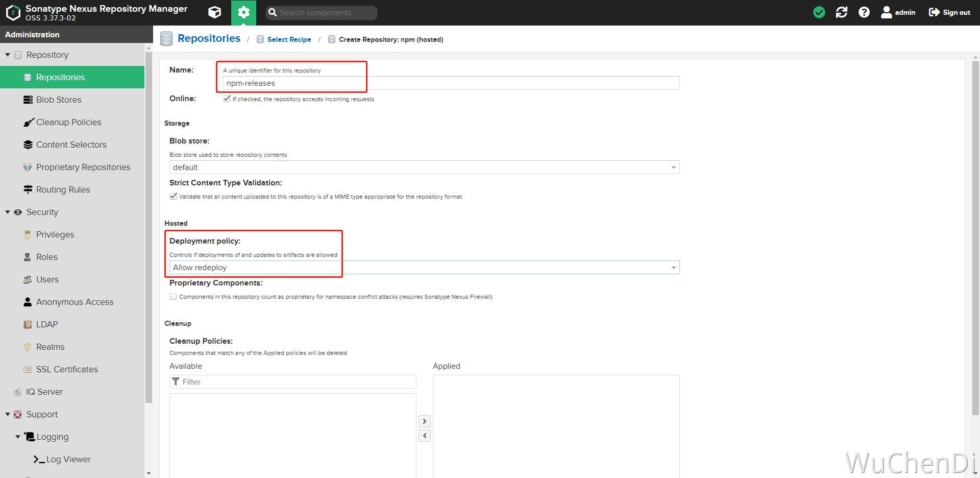Click the admin account link
This screenshot has height=478, width=980.
(905, 12)
